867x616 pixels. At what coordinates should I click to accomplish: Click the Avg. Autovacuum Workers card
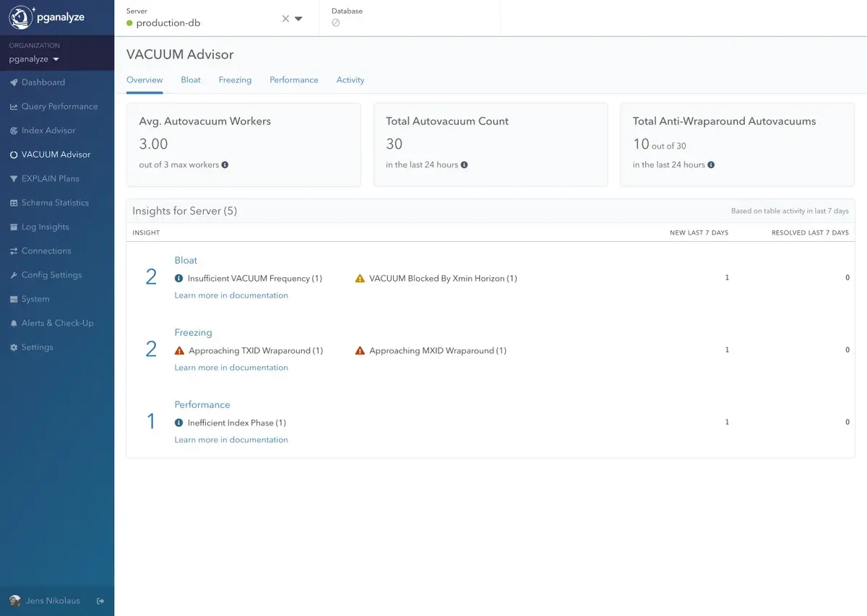point(243,145)
